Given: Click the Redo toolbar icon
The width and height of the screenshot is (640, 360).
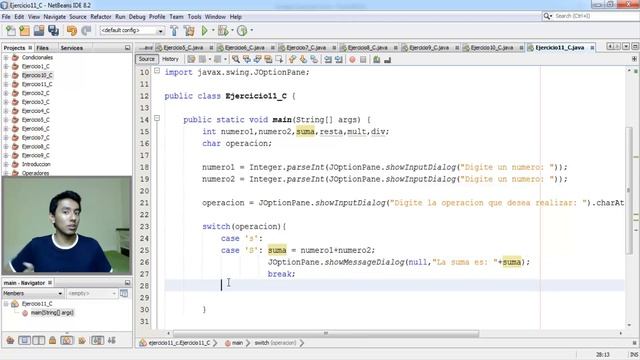Looking at the screenshot, I should pyautogui.click(x=86, y=31).
